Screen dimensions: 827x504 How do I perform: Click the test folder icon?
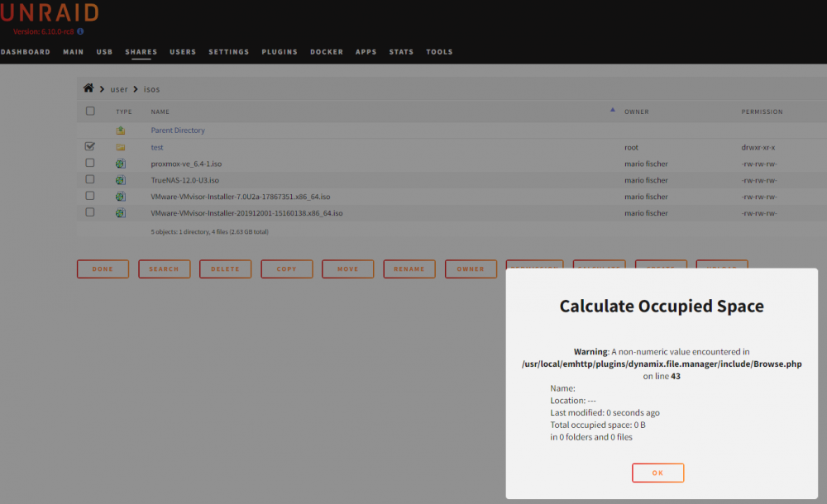coord(121,147)
